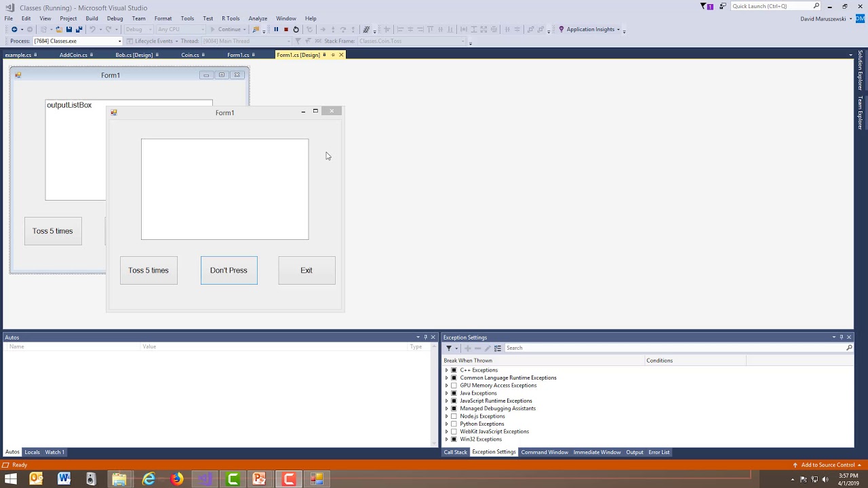Click the feedback icon beside Quick Launch
Screen dimensions: 868x488
pyautogui.click(x=723, y=6)
